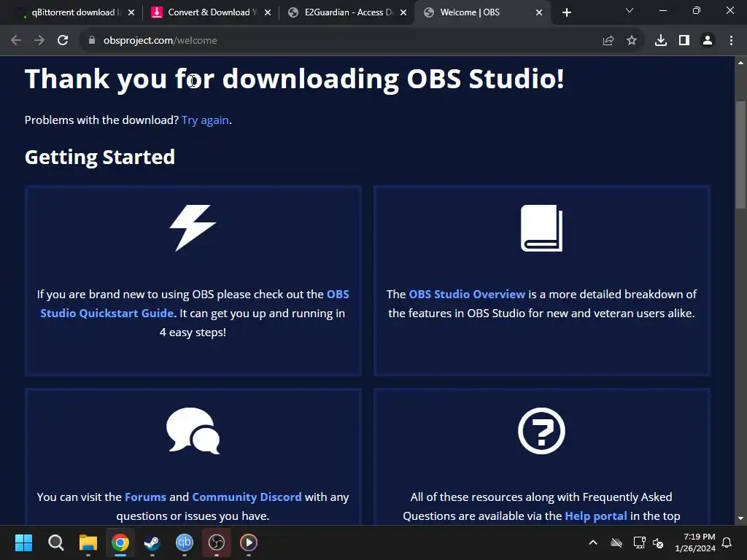747x560 pixels.
Task: Click the Try again download link
Action: 205,120
